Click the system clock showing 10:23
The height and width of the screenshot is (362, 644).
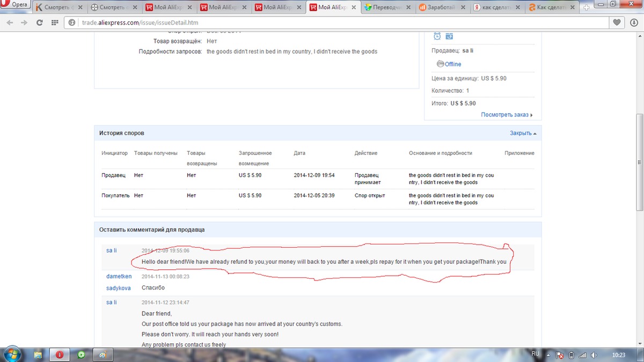click(x=619, y=355)
